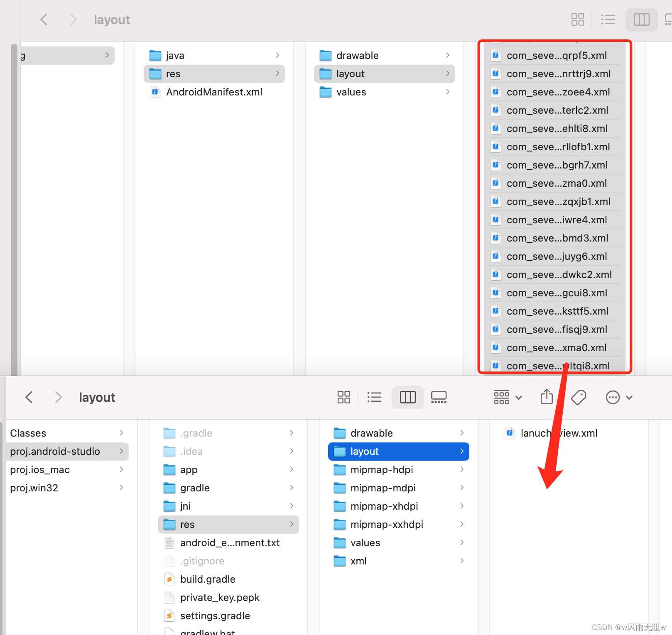The height and width of the screenshot is (635, 672).
Task: Switch lower window to list view
Action: (374, 397)
